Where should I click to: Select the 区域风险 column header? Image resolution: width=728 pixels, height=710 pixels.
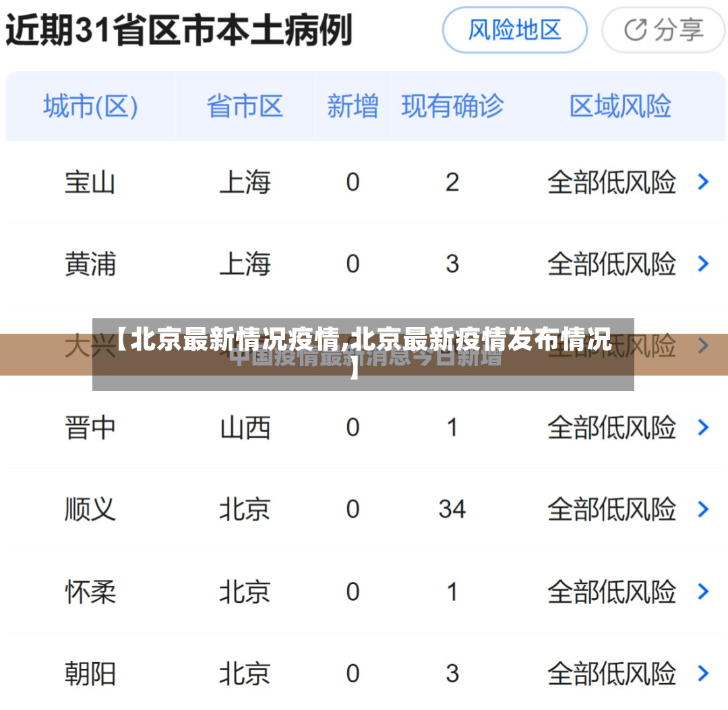[620, 106]
